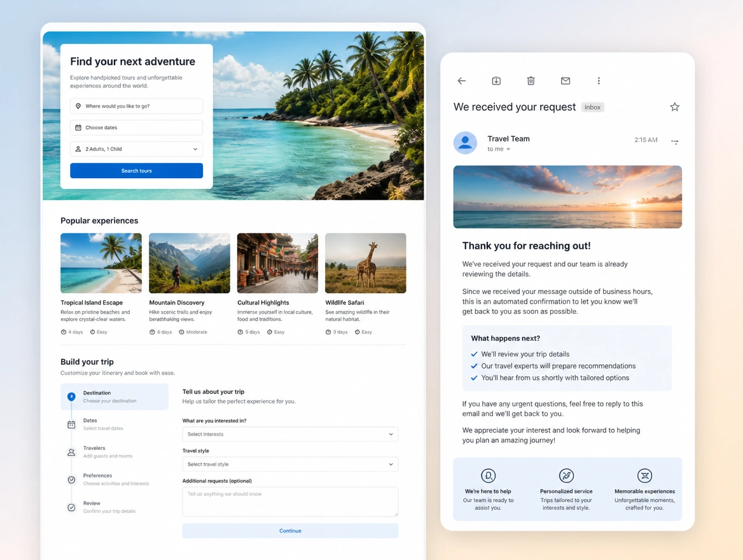The height and width of the screenshot is (560, 743).
Task: Open the Cultural Highlights thumbnail
Action: pos(278,263)
